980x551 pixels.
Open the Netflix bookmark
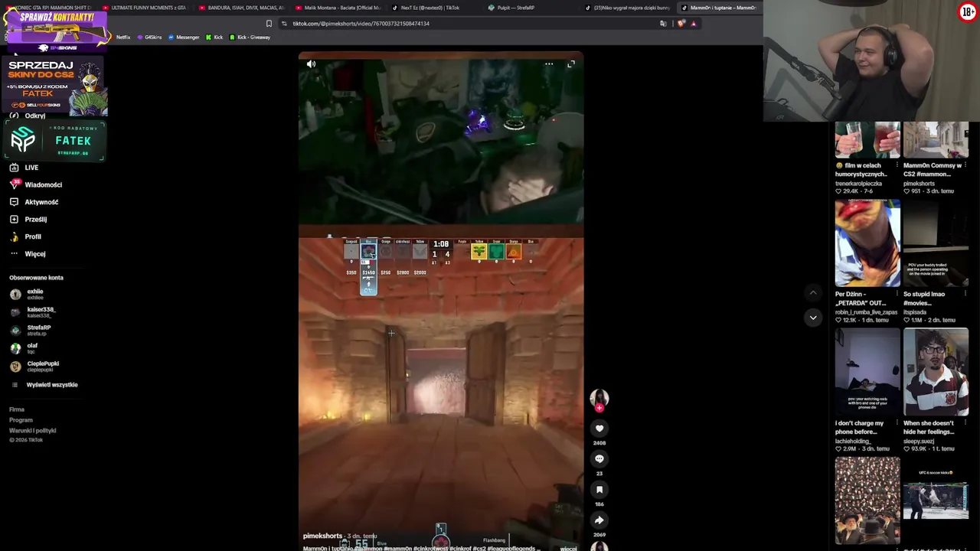123,37
